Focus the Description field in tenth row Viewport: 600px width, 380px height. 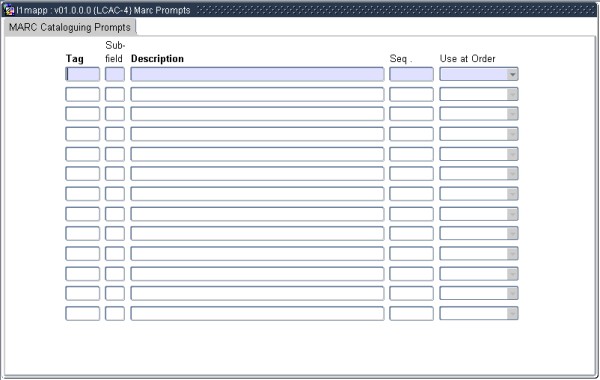[257, 254]
